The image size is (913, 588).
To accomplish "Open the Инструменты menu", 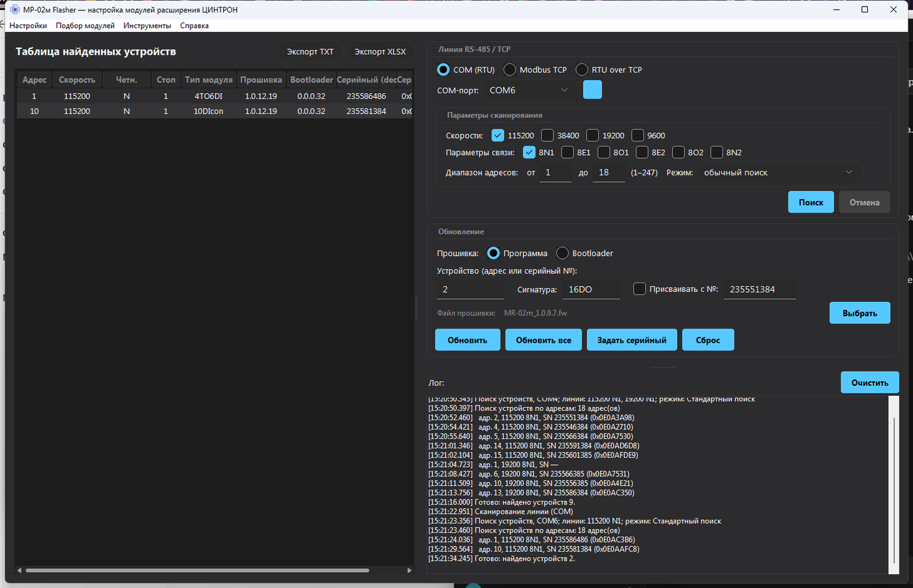I will 147,26.
